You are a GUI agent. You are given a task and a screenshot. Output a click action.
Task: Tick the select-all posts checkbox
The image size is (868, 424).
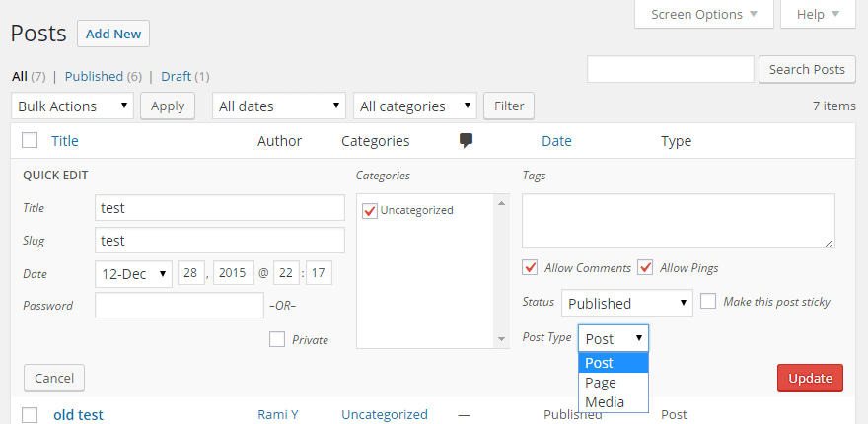30,141
